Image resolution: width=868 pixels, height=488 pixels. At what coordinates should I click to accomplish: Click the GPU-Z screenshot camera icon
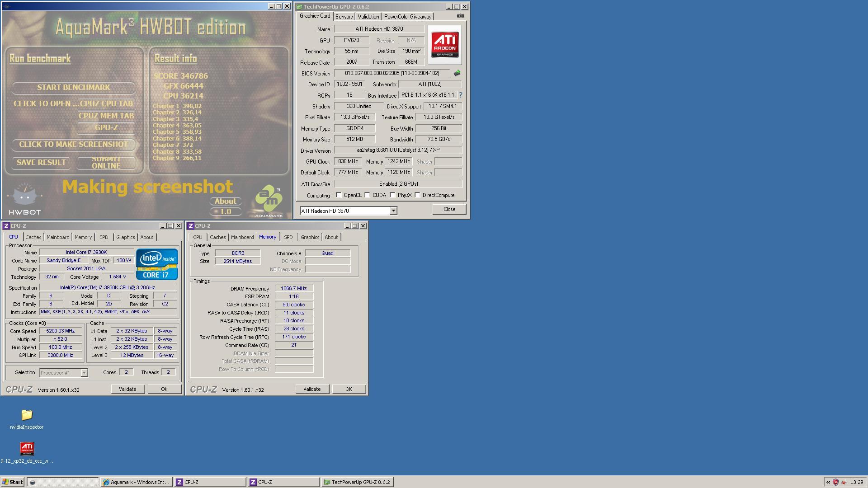[460, 16]
